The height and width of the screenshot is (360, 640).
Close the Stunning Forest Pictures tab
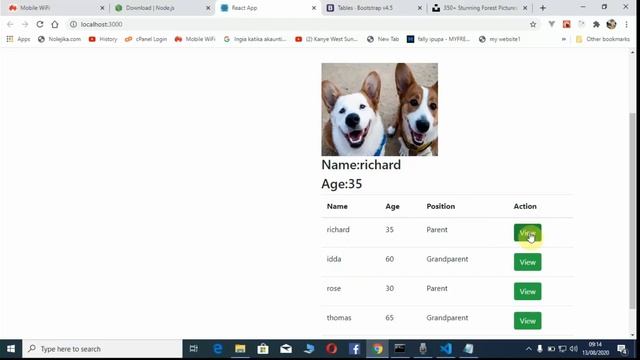point(525,8)
